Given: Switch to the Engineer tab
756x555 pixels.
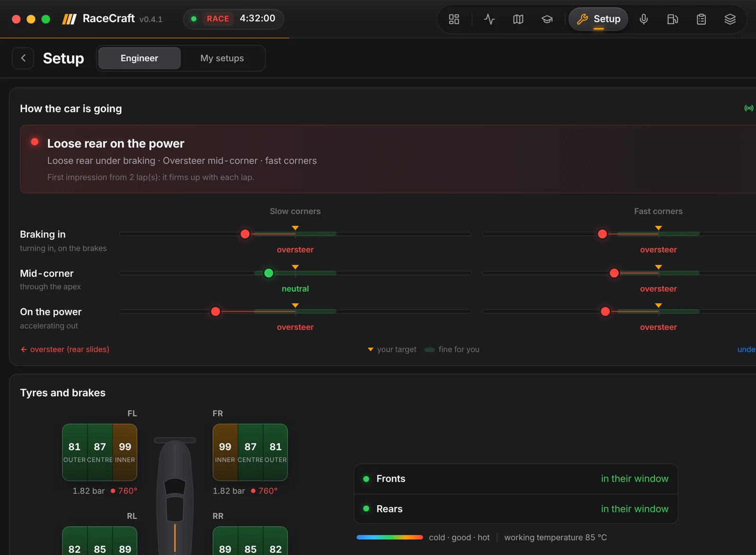Looking at the screenshot, I should pos(139,58).
